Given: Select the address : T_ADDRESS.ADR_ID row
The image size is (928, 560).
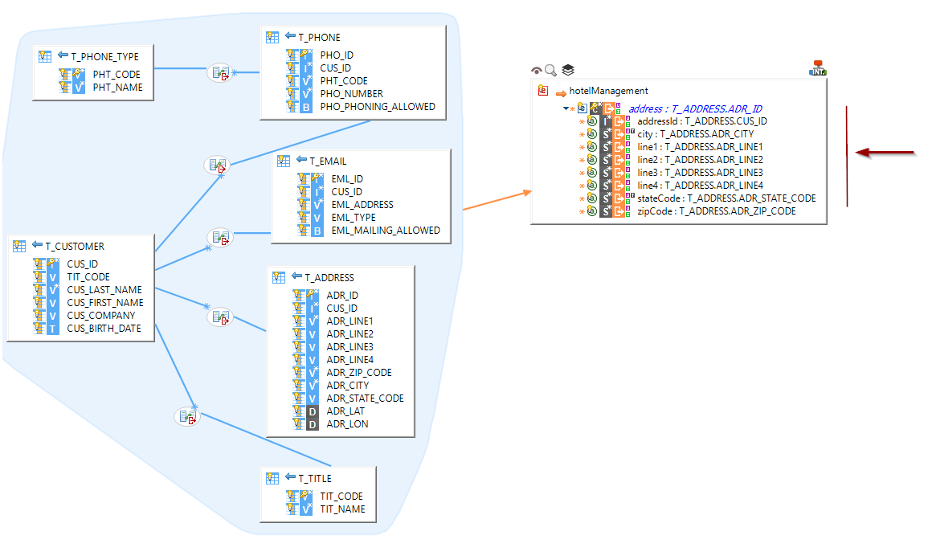Looking at the screenshot, I should [x=695, y=108].
